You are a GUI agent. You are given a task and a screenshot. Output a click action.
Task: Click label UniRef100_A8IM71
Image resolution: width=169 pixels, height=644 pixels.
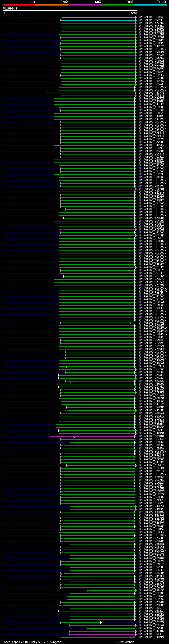[152, 93]
